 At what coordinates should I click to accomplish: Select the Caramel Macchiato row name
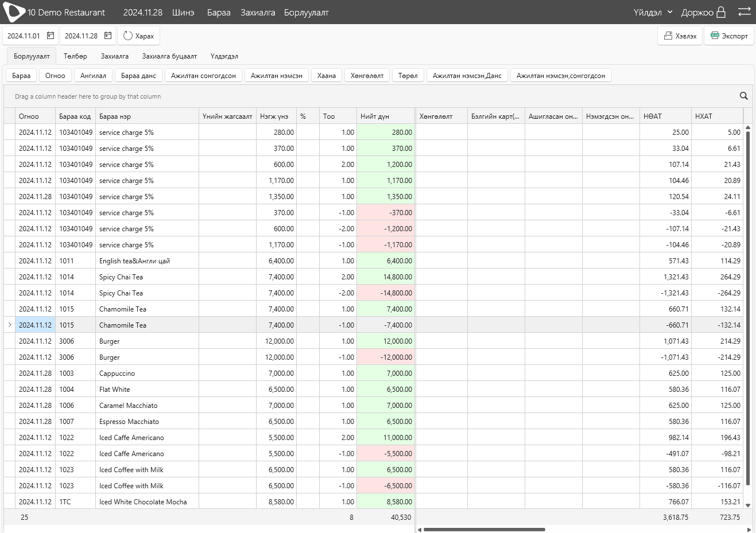pos(128,405)
